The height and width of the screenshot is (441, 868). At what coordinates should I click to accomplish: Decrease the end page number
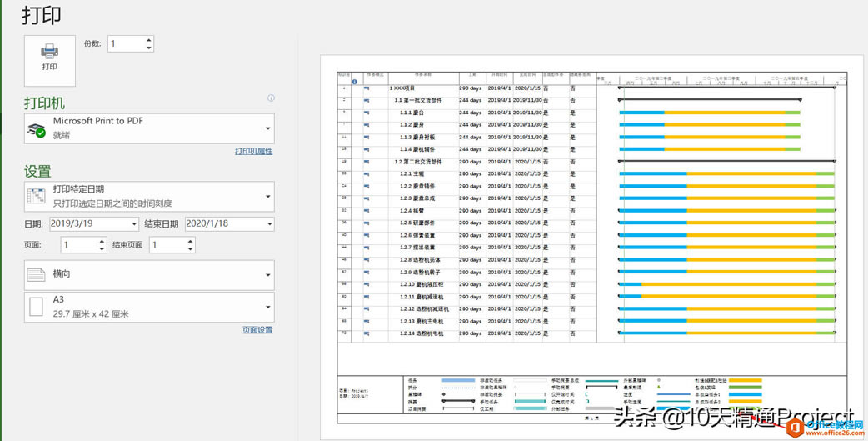coord(191,249)
